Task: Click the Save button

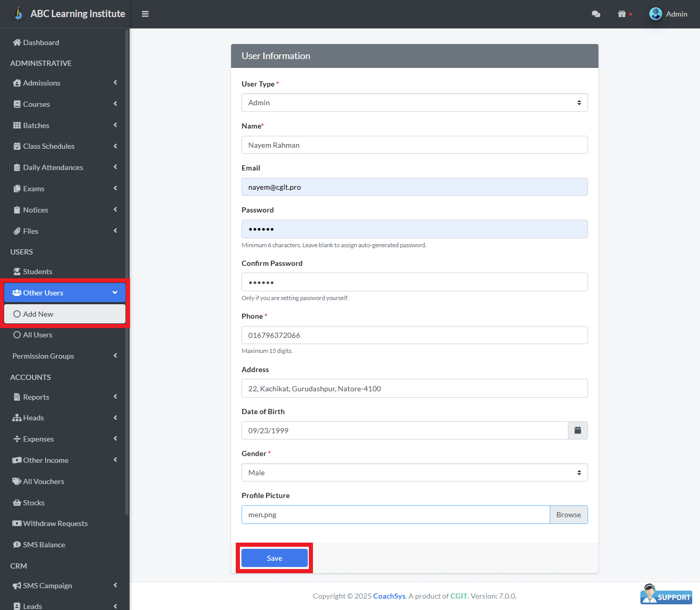Action: coord(275,558)
